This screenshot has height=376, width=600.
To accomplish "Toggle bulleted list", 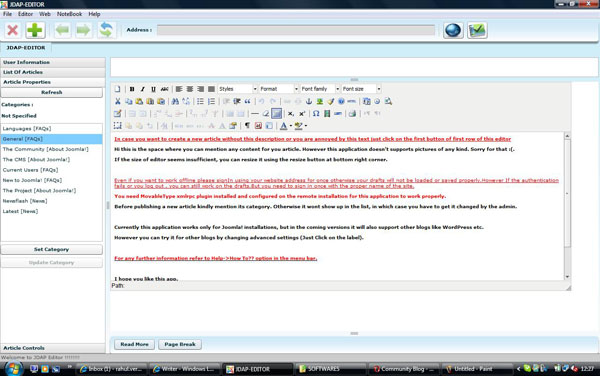I will pyautogui.click(x=200, y=101).
